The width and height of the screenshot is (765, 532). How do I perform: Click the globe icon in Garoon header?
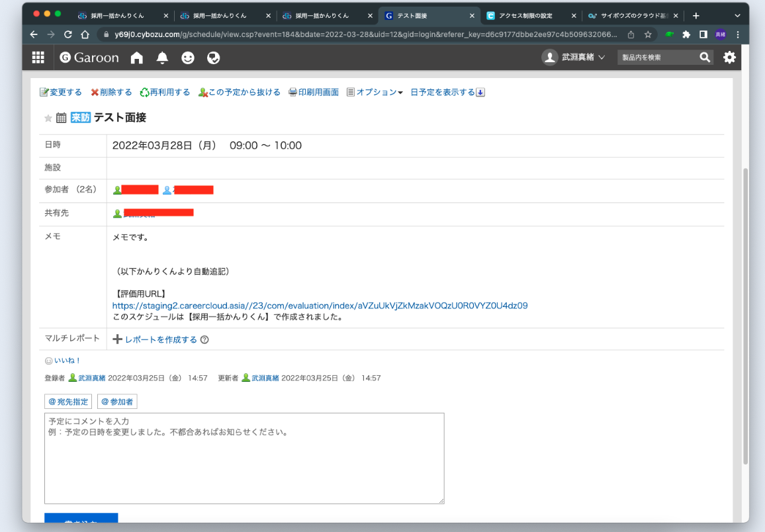click(213, 58)
